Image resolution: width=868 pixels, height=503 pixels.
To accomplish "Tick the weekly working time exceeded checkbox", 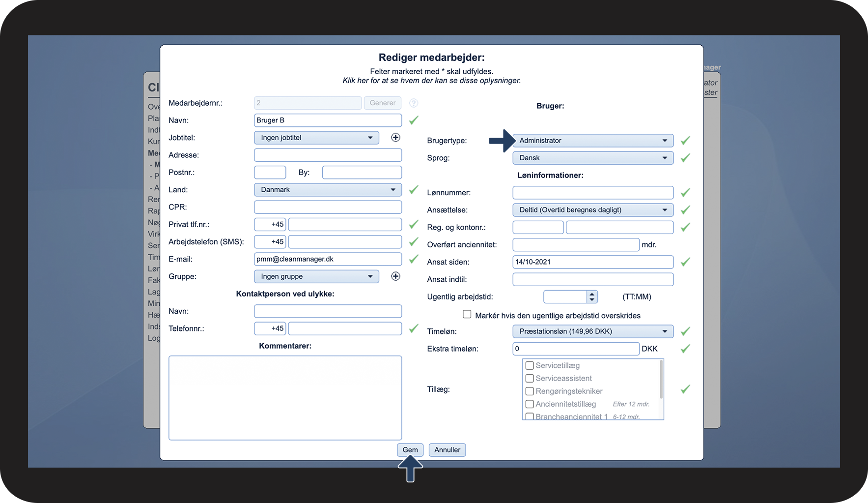I will click(467, 314).
